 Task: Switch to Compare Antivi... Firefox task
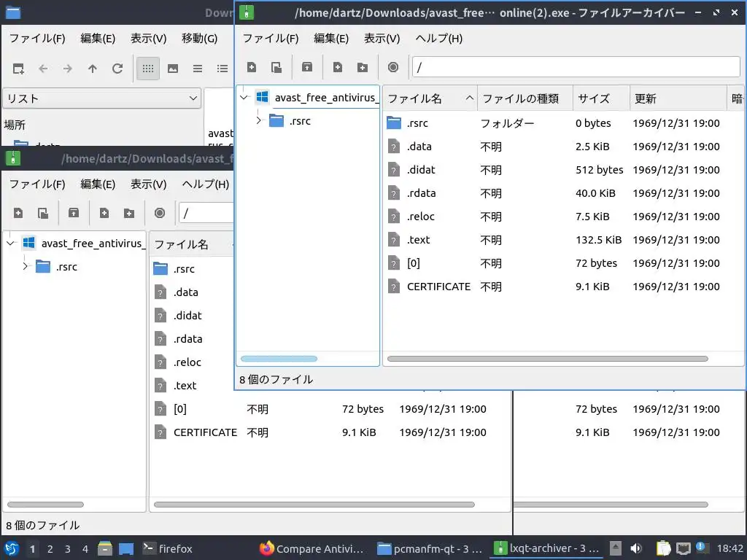(x=314, y=548)
